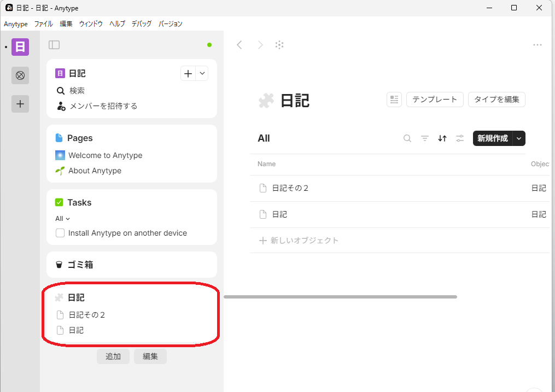Open the graph view dots icon

point(279,45)
